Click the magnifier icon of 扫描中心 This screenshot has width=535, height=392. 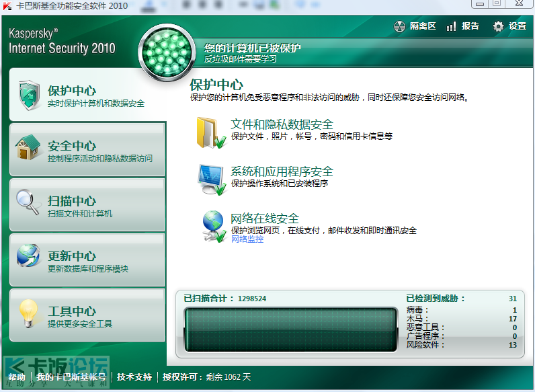pos(28,202)
